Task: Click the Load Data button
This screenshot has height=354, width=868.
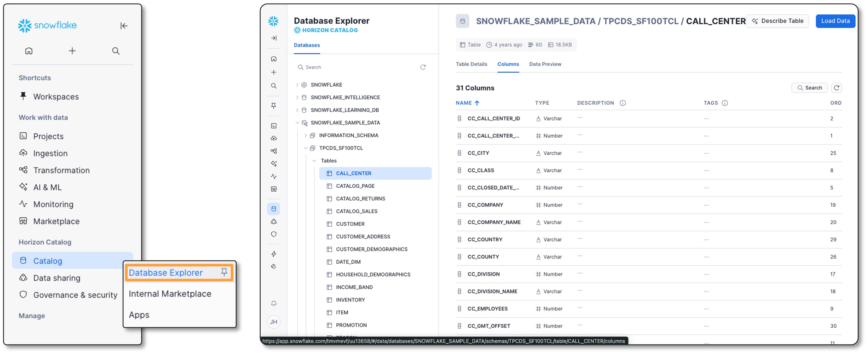Action: [835, 21]
